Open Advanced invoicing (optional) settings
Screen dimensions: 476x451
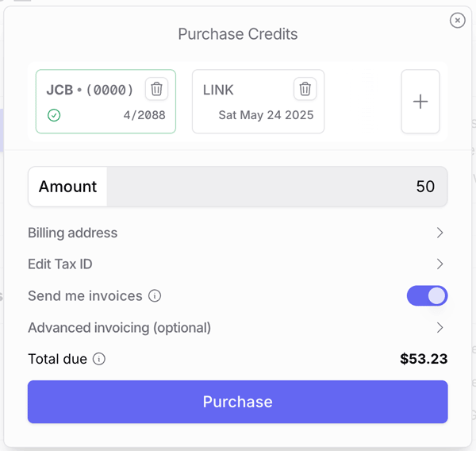click(238, 328)
